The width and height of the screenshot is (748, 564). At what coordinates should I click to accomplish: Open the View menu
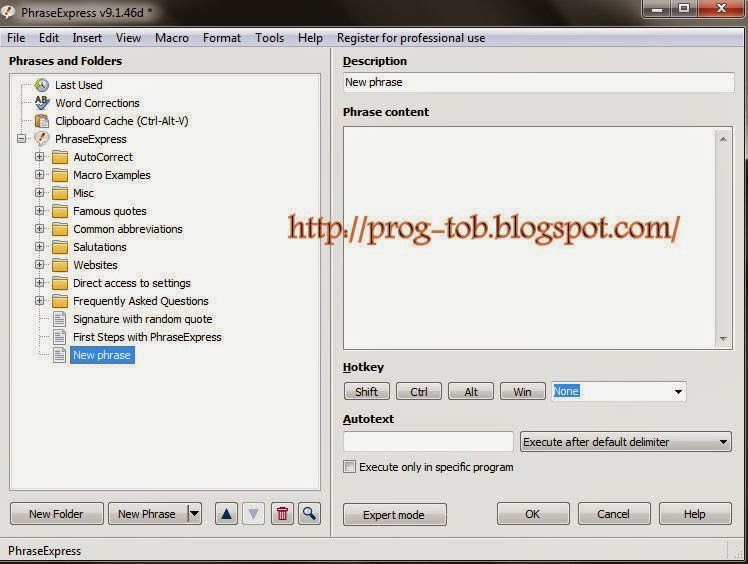(x=128, y=38)
